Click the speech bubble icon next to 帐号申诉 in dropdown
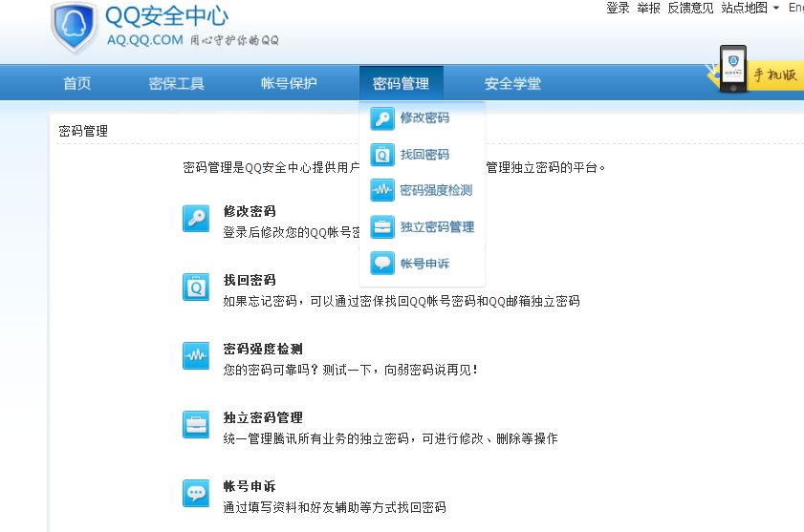The height and width of the screenshot is (532, 804). [382, 264]
